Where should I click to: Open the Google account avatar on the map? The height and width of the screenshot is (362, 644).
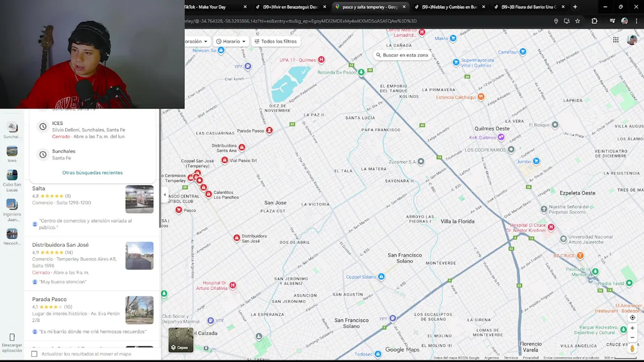632,40
